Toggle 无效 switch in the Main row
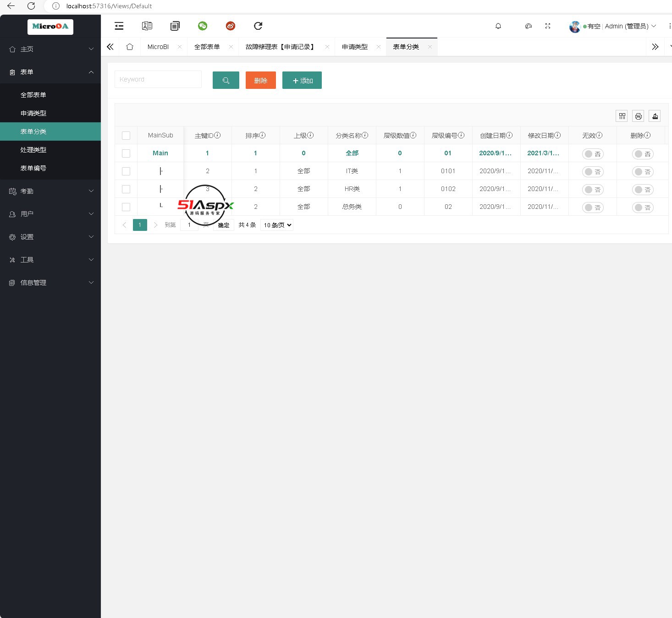Viewport: 672px width, 618px height. (x=593, y=154)
